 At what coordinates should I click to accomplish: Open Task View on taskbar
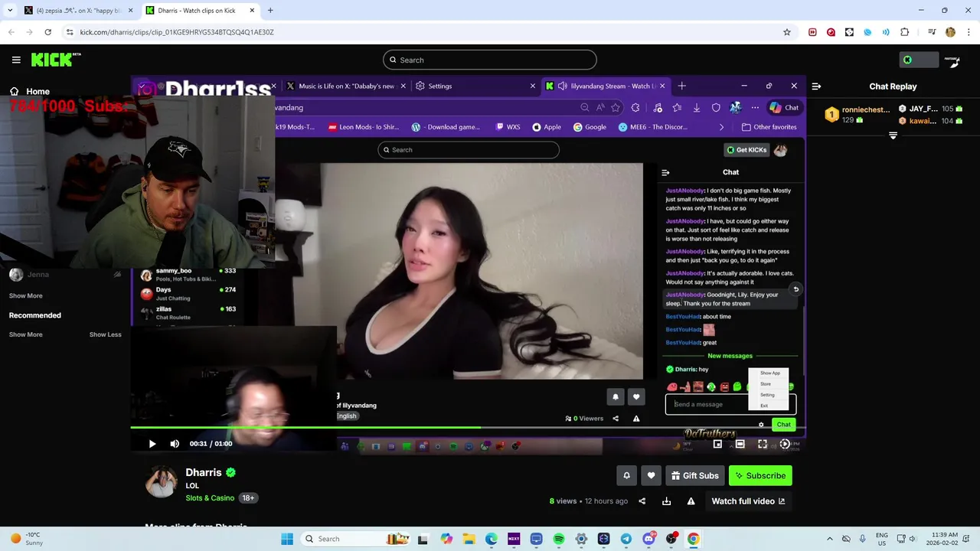tap(423, 539)
